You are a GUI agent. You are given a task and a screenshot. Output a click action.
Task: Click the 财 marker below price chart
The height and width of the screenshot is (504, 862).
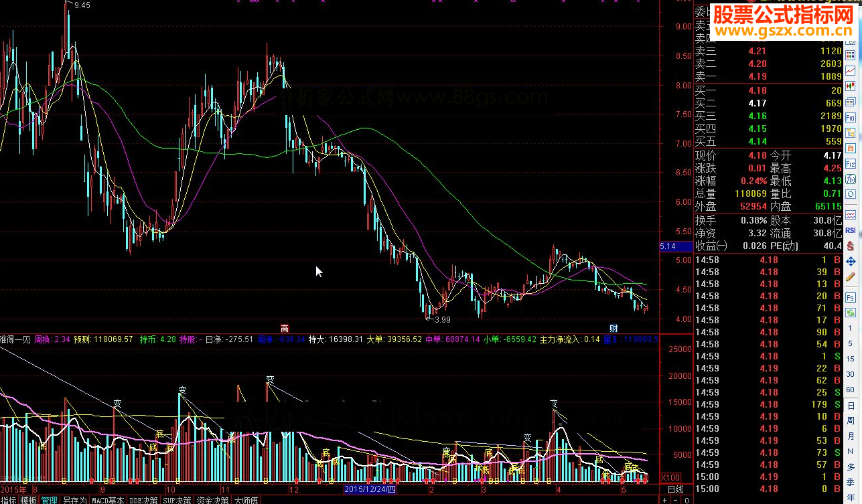[x=613, y=328]
